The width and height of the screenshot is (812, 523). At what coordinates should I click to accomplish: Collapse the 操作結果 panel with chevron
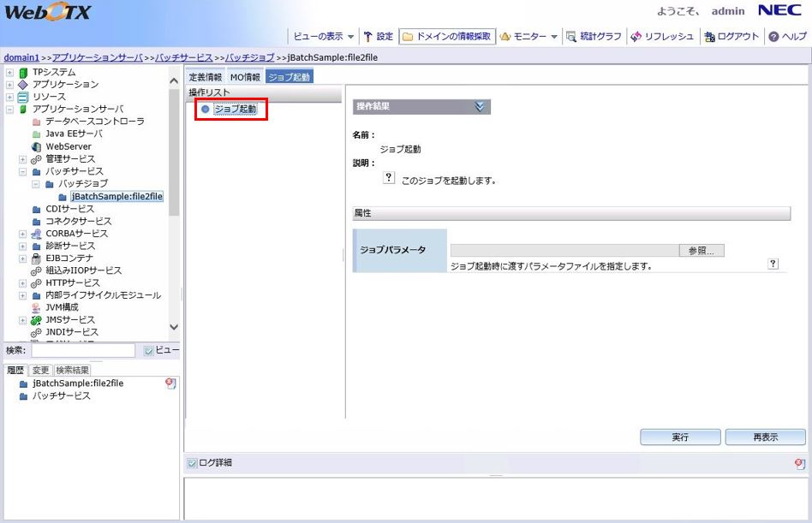480,107
